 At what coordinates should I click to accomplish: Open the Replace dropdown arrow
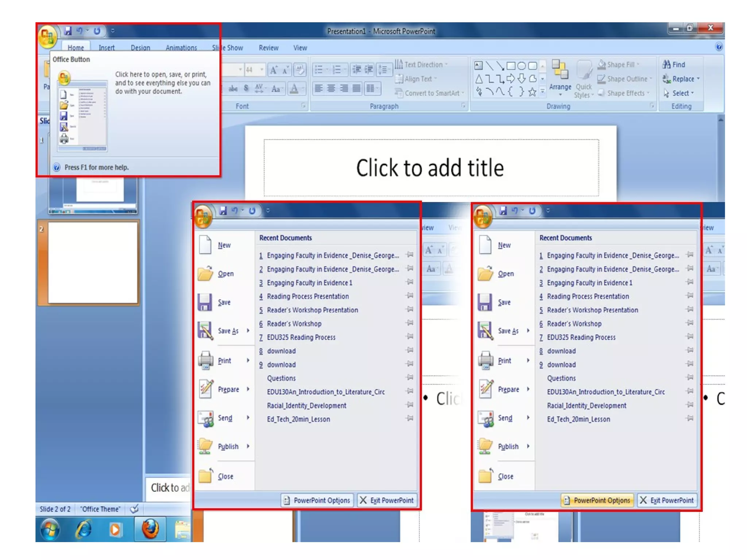698,79
